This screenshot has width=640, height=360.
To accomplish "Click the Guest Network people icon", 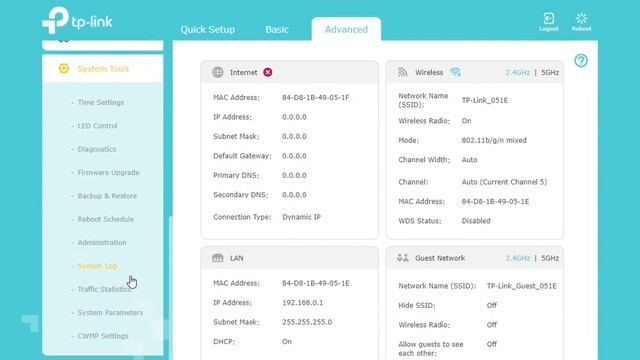I will (x=402, y=258).
